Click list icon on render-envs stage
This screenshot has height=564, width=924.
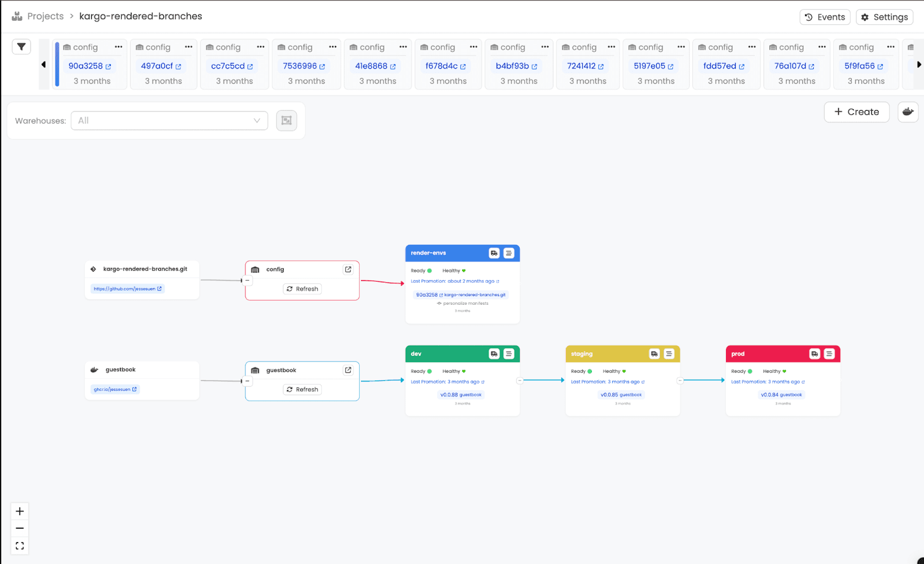tap(509, 253)
